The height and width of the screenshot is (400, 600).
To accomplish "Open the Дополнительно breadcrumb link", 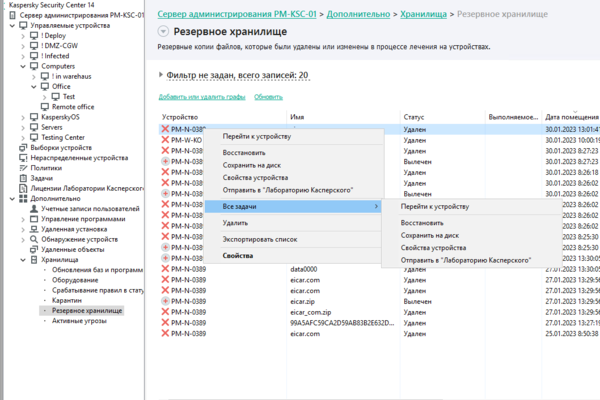I will click(358, 14).
